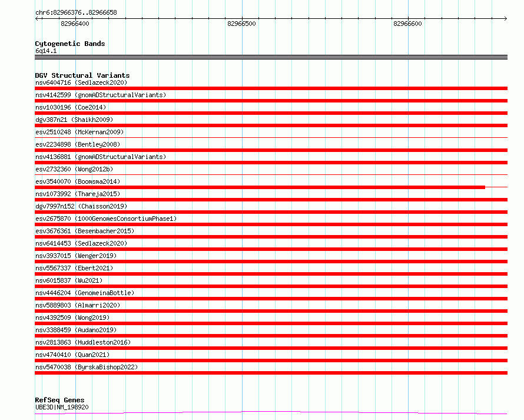The height and width of the screenshot is (420, 524).
Task: Click the right arrow of the ruler
Action: (x=505, y=19)
